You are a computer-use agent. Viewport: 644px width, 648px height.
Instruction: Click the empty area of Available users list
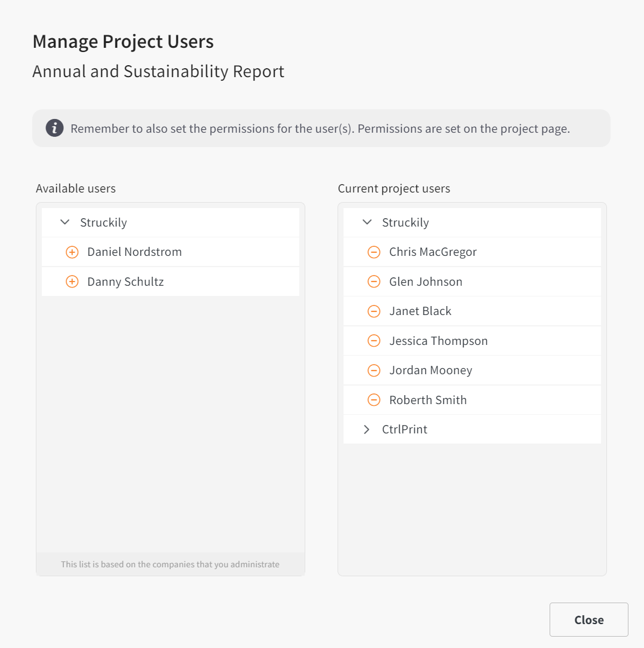pyautogui.click(x=170, y=424)
